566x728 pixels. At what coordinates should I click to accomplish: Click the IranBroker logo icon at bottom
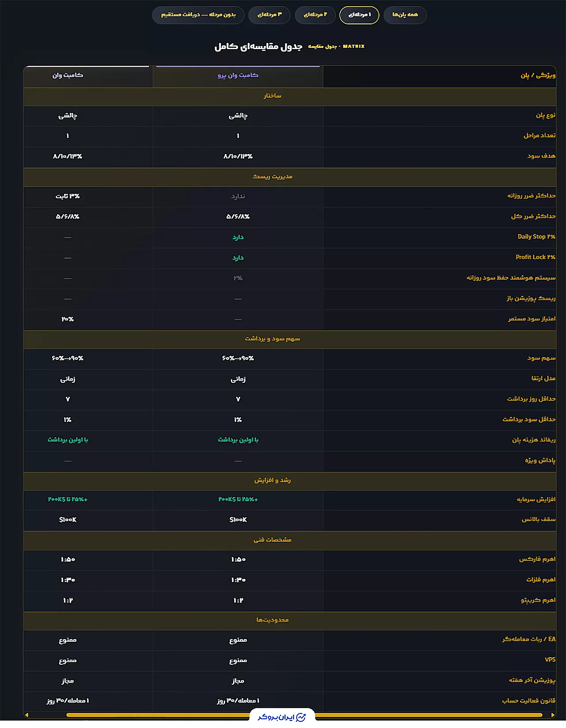[x=301, y=717]
